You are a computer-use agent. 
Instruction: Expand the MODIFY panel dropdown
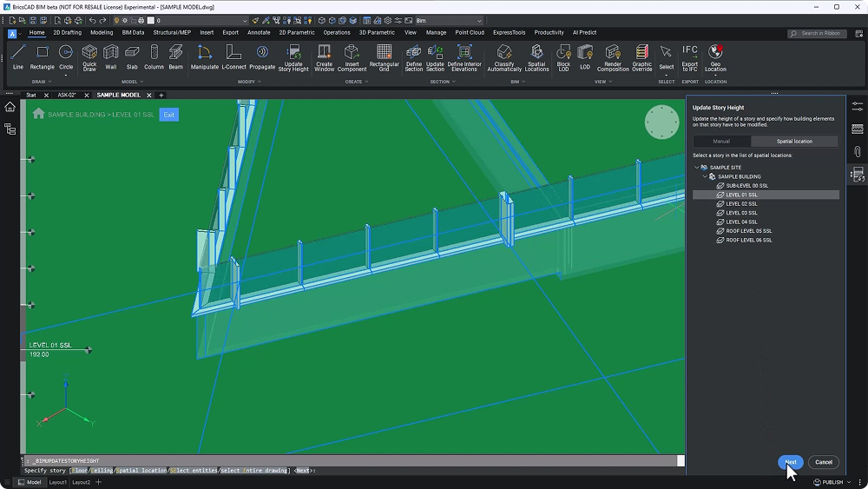[249, 82]
